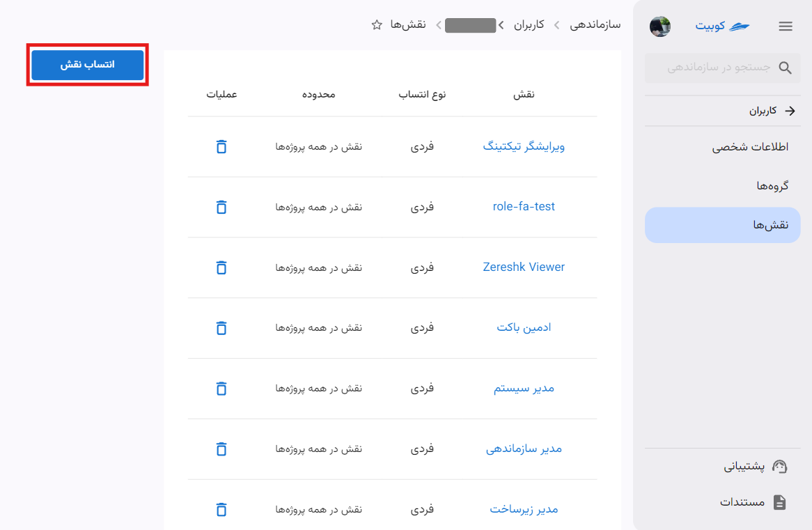Click the back arrow next to کاربران
The width and height of the screenshot is (812, 530).
point(790,110)
